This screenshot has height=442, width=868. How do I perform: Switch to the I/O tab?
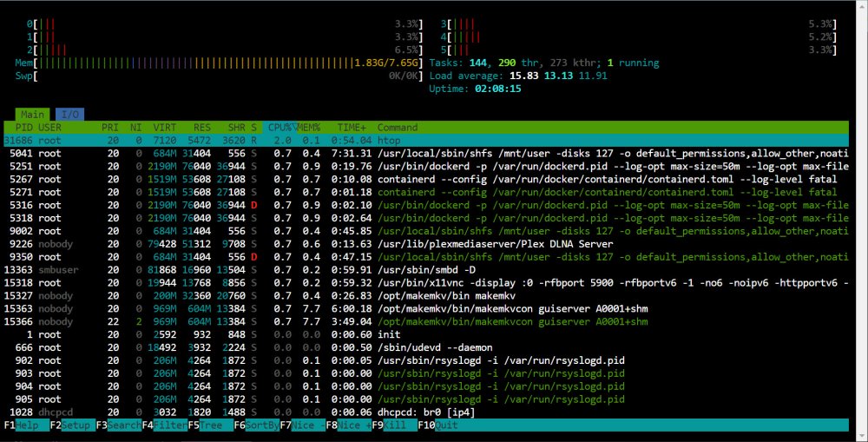point(69,115)
